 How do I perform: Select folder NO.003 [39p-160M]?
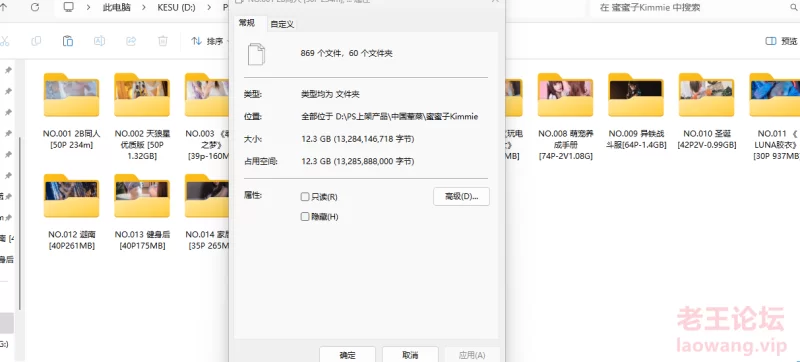click(x=207, y=116)
